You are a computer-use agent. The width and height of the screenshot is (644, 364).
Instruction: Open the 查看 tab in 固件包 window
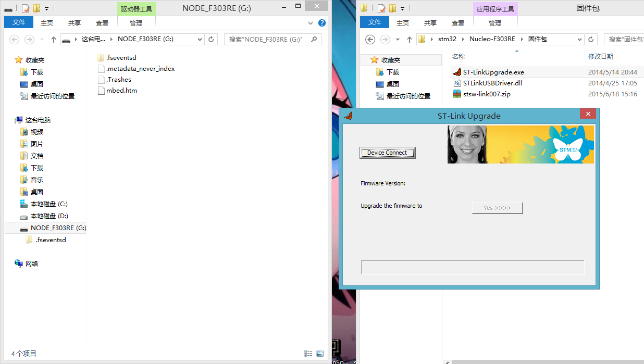(458, 23)
